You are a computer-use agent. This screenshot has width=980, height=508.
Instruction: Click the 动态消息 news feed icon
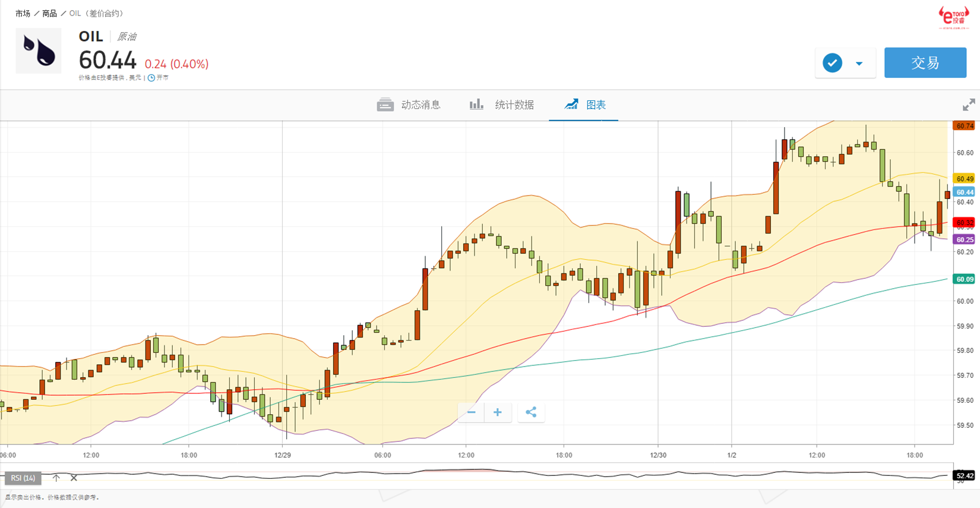(x=385, y=105)
